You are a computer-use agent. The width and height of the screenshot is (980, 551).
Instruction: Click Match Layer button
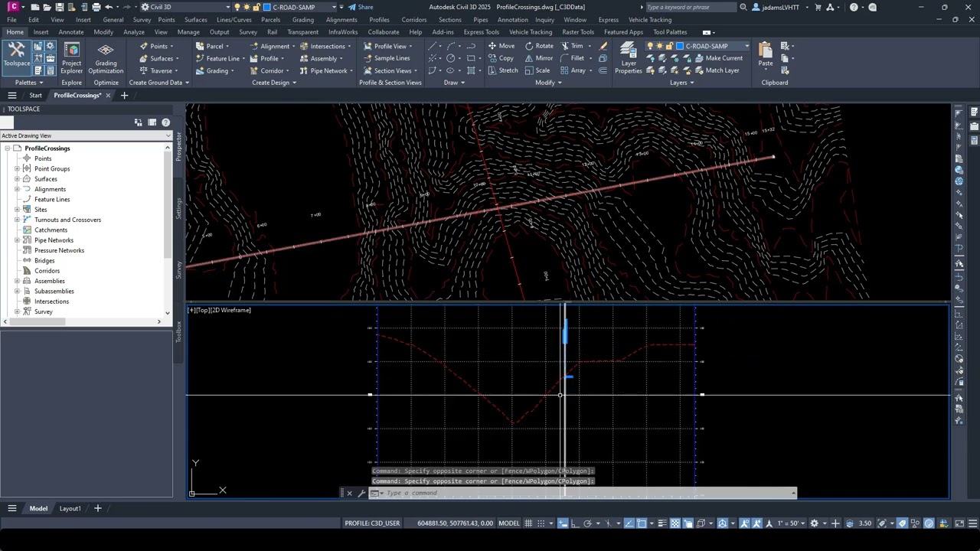[717, 70]
